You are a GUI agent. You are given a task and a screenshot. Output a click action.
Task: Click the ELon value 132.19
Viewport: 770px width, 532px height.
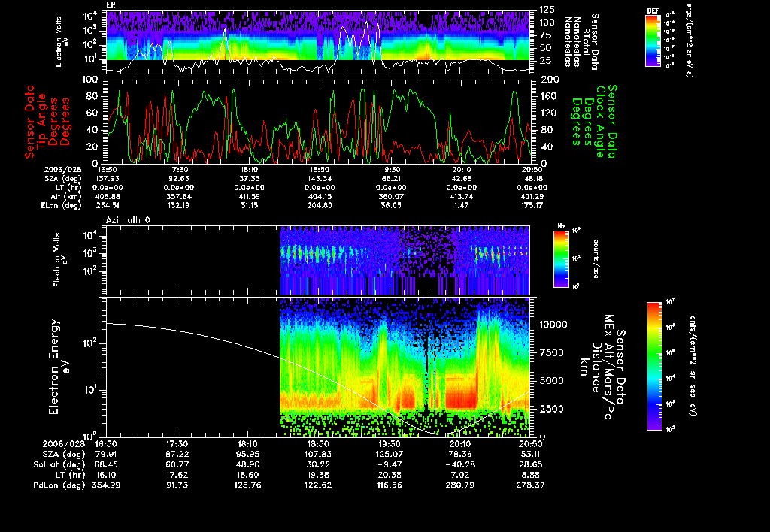click(x=179, y=205)
